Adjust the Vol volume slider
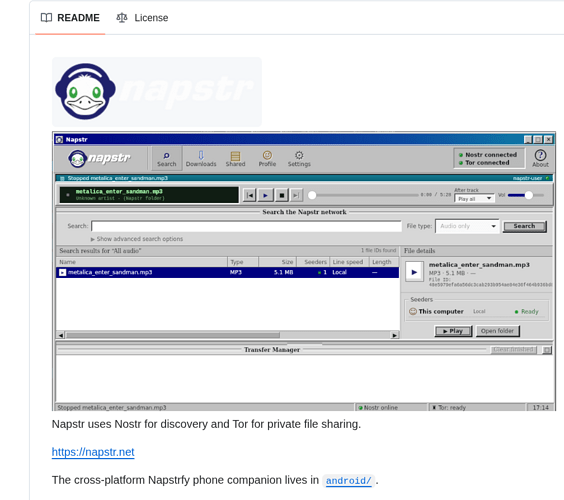564x500 pixels. point(526,195)
